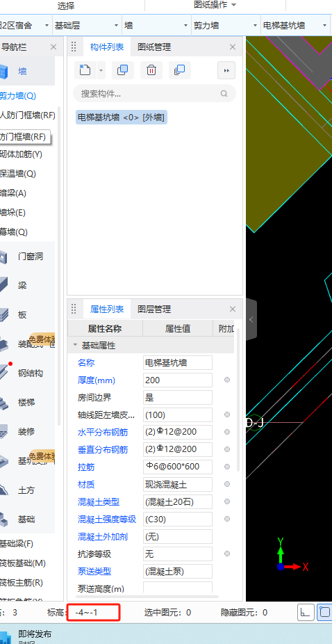Image resolution: width=332 pixels, height=644 pixels.
Task: Toggle the 附加 circle for 厚度(mm)
Action: pyautogui.click(x=227, y=380)
